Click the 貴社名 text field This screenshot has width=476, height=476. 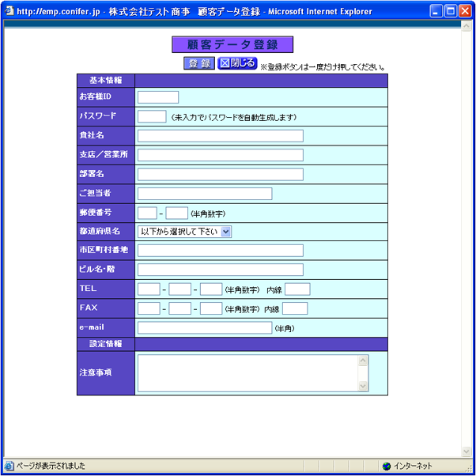tap(221, 136)
